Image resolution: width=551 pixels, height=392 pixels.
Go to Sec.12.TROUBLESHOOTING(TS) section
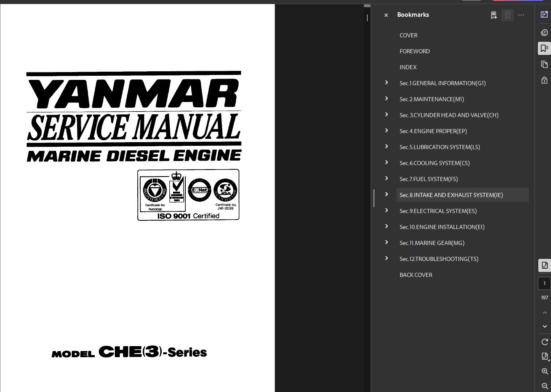click(x=439, y=259)
